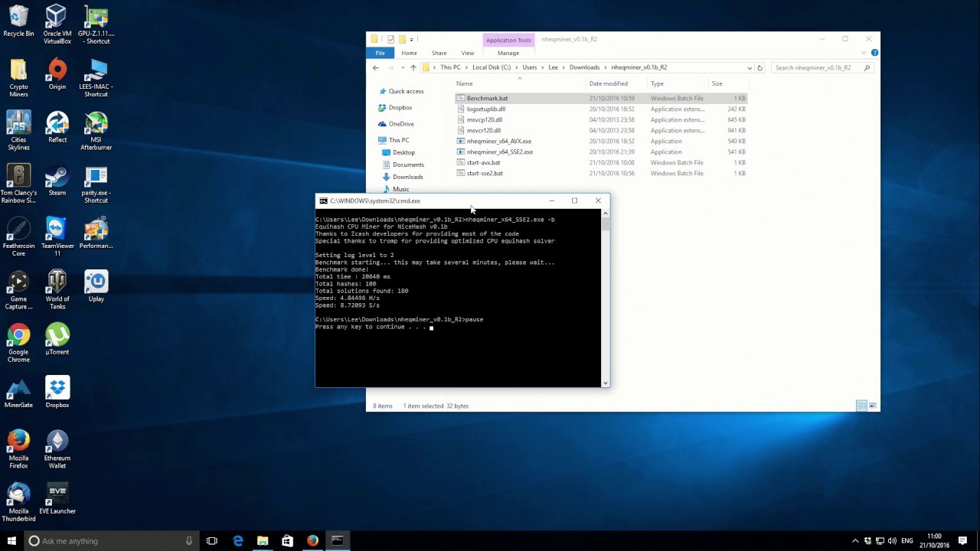This screenshot has width=980, height=551.
Task: Open the Windows Store taskbar icon
Action: pos(287,541)
